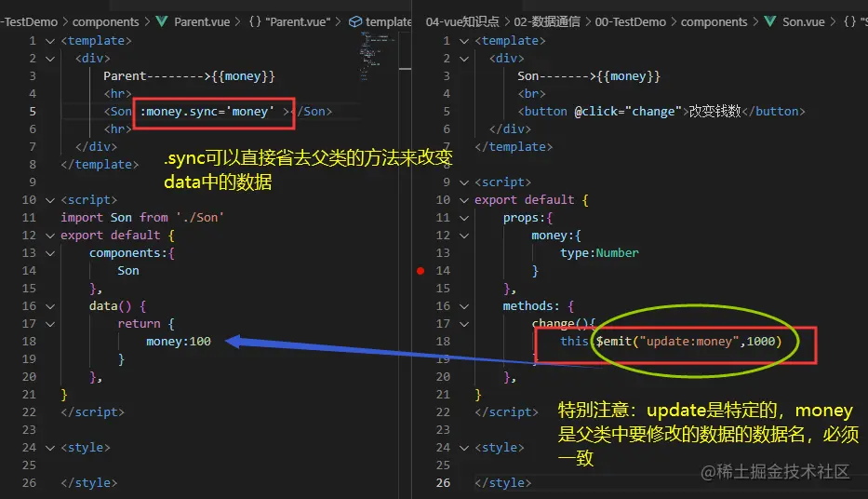
Task: Open the 02-数据通信 breadcrumb
Action: [x=547, y=21]
